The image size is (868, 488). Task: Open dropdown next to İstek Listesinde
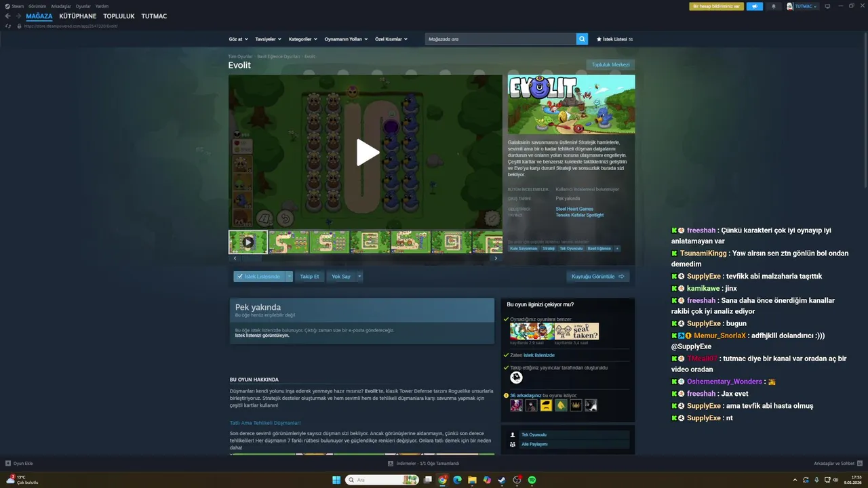coord(290,277)
